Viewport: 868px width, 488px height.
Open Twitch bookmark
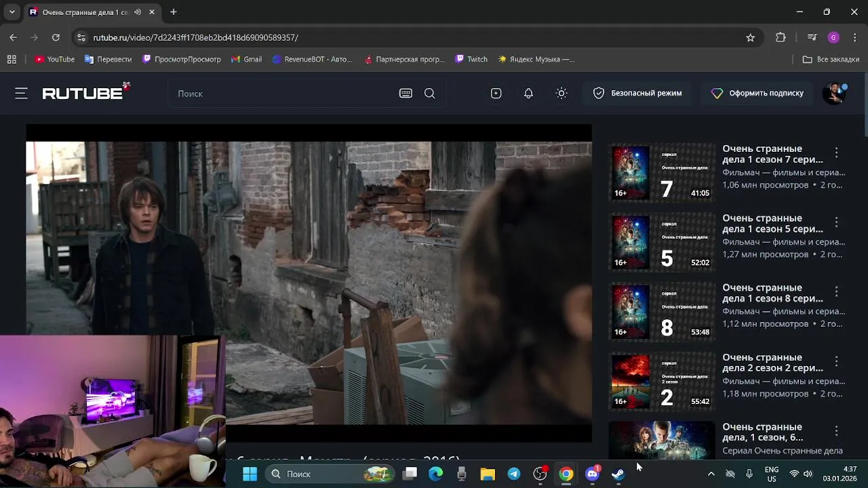[471, 59]
